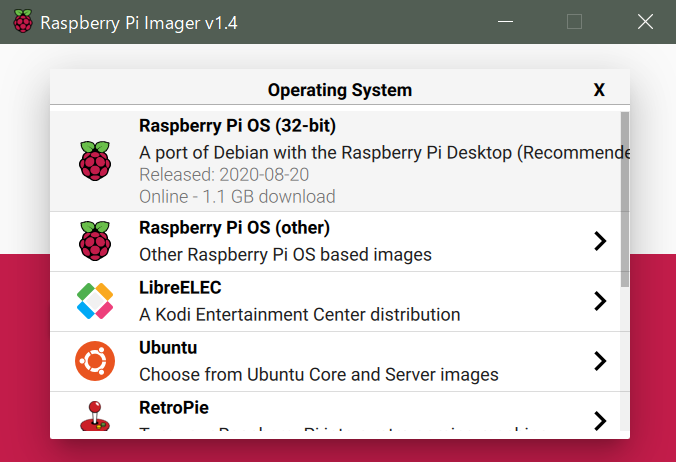Expand the LibreELEC submenu chevron
Image resolution: width=676 pixels, height=462 pixels.
(x=600, y=301)
